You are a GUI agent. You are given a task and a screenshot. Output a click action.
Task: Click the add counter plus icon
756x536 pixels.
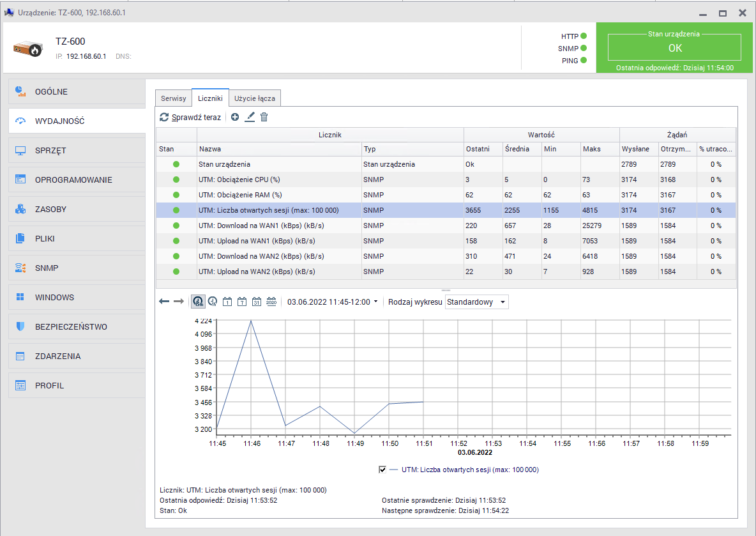coord(235,117)
